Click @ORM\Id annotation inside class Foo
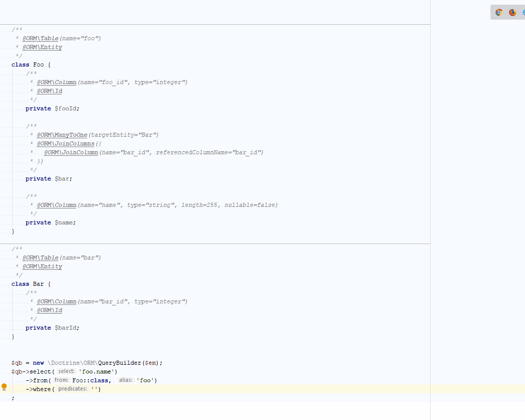 (x=50, y=91)
